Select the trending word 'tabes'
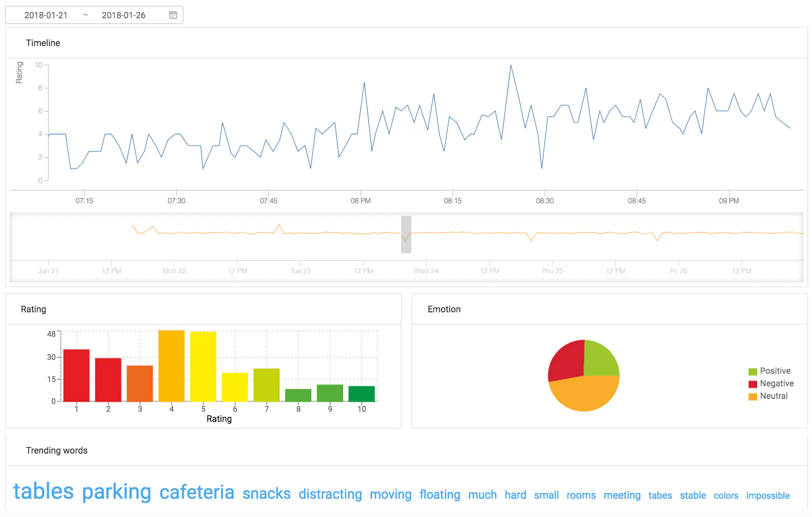The height and width of the screenshot is (517, 812). (660, 495)
